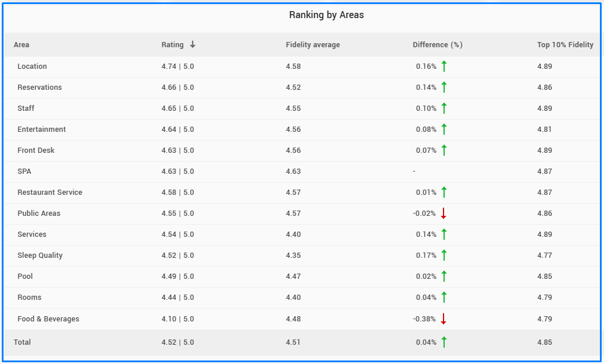Click the 4.64 | 5.0 rating for Entertainment
This screenshot has width=604, height=364.
(177, 129)
